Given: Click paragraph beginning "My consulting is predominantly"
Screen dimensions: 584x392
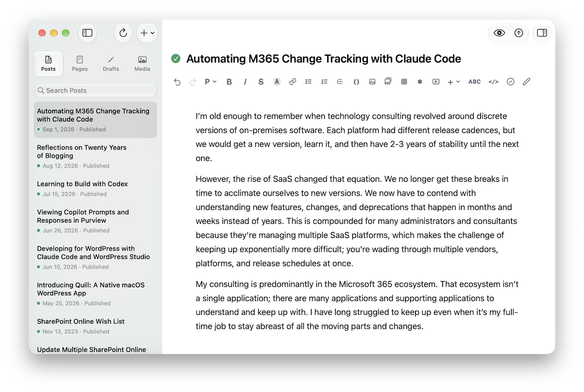Looking at the screenshot, I should 357,305.
